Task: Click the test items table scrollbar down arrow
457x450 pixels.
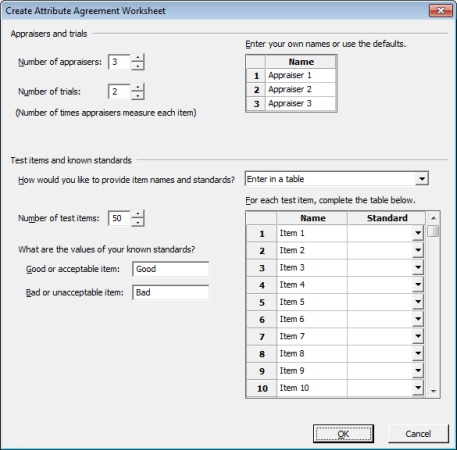Action: (433, 391)
